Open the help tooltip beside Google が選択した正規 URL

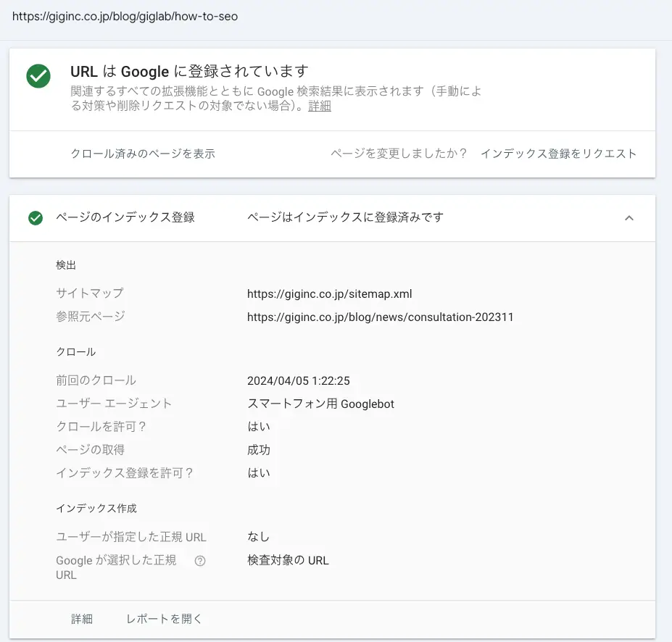(200, 560)
